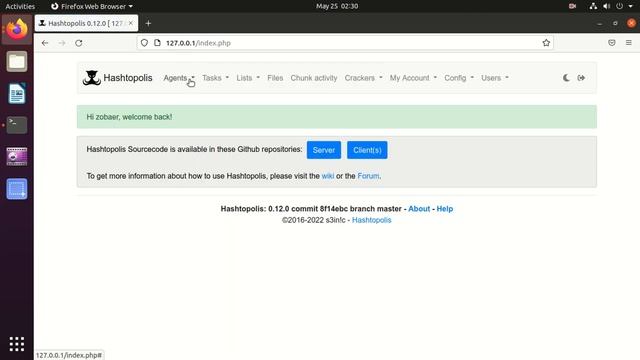The image size is (640, 360).
Task: Open the Forum link
Action: (368, 176)
